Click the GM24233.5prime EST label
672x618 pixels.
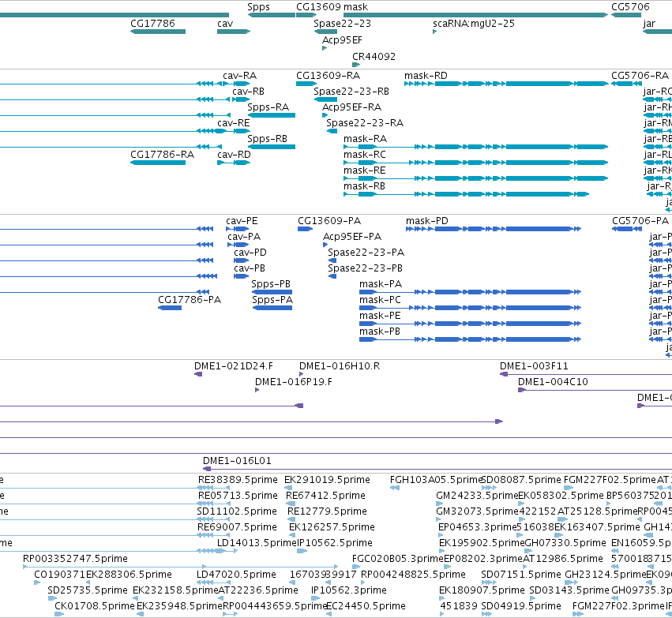tap(477, 496)
